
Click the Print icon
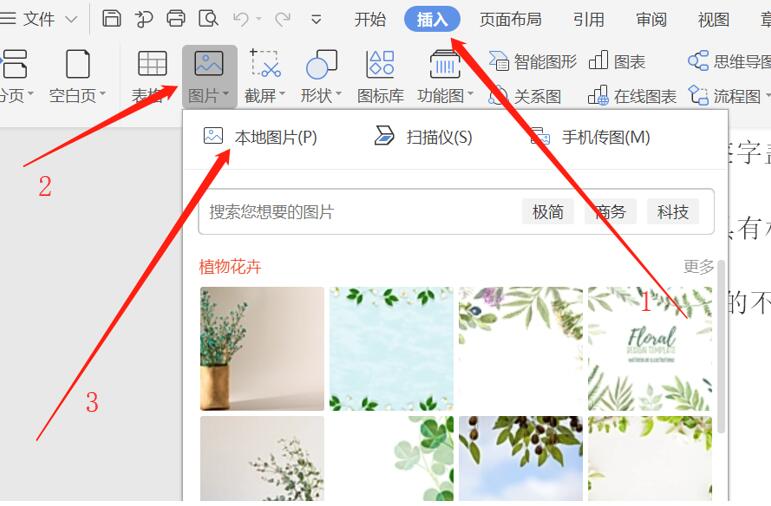coord(176,19)
